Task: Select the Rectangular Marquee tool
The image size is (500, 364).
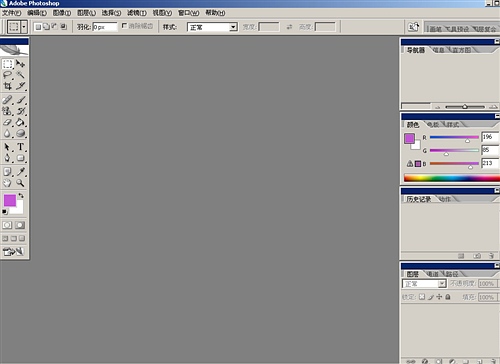Action: point(8,64)
